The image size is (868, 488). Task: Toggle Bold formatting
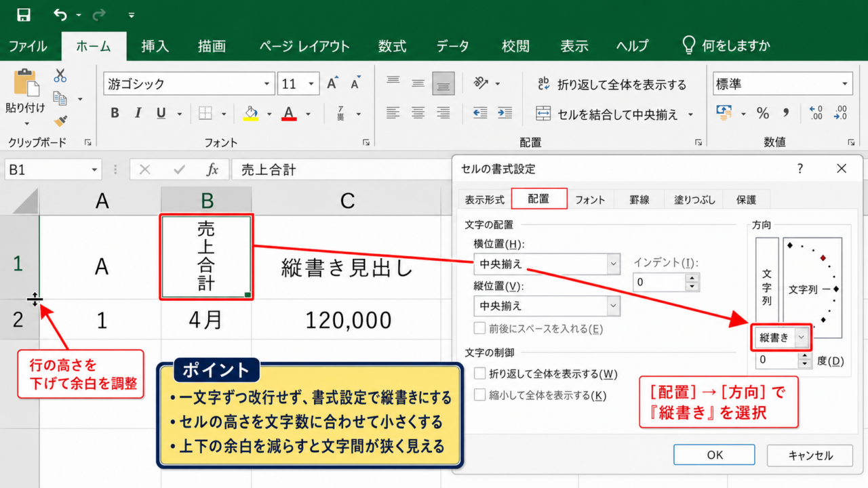pyautogui.click(x=115, y=113)
